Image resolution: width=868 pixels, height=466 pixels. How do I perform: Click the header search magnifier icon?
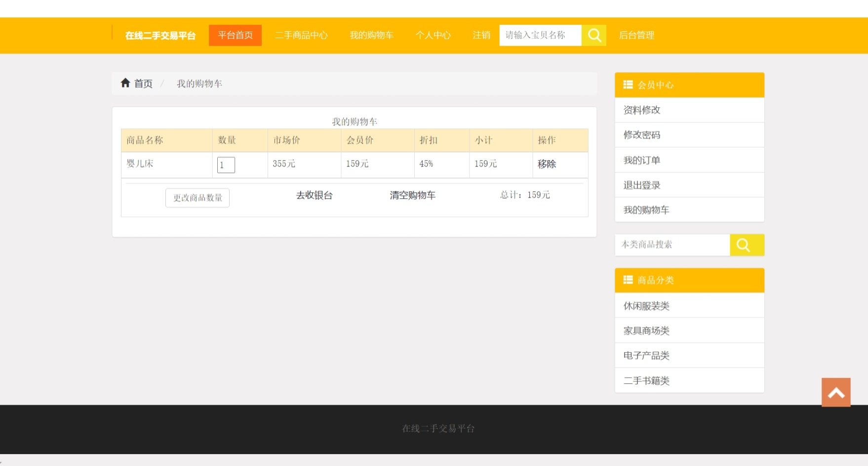pyautogui.click(x=594, y=35)
